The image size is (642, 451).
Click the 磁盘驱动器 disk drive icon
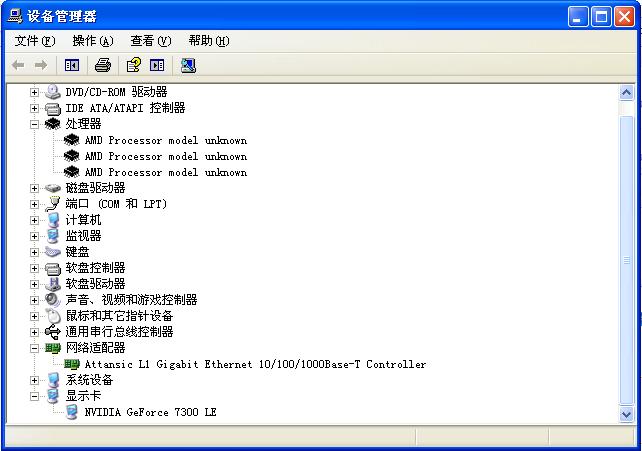tap(52, 188)
